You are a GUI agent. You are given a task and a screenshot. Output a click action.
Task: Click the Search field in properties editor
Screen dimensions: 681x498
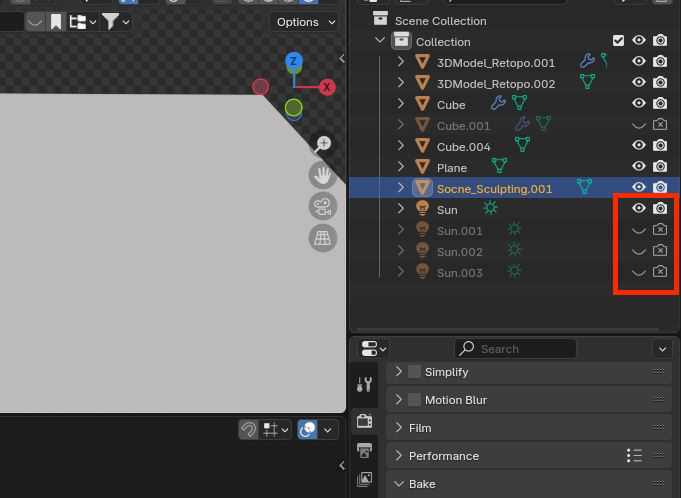coord(515,349)
